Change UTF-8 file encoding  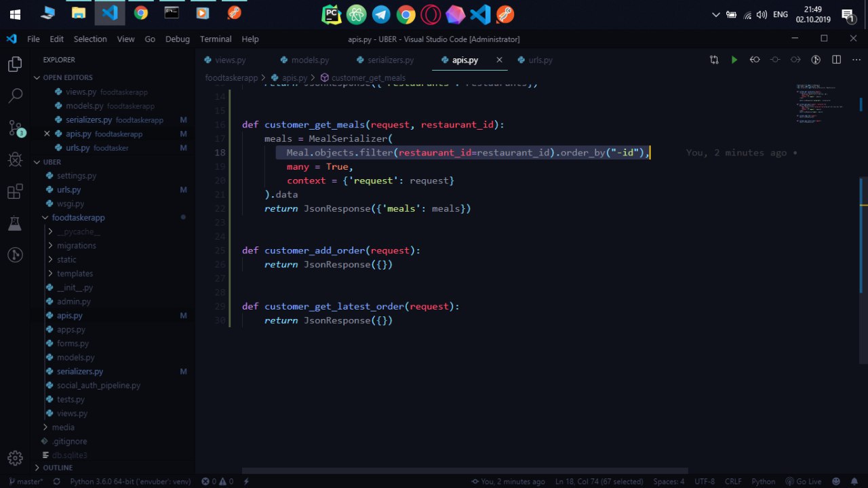click(705, 481)
